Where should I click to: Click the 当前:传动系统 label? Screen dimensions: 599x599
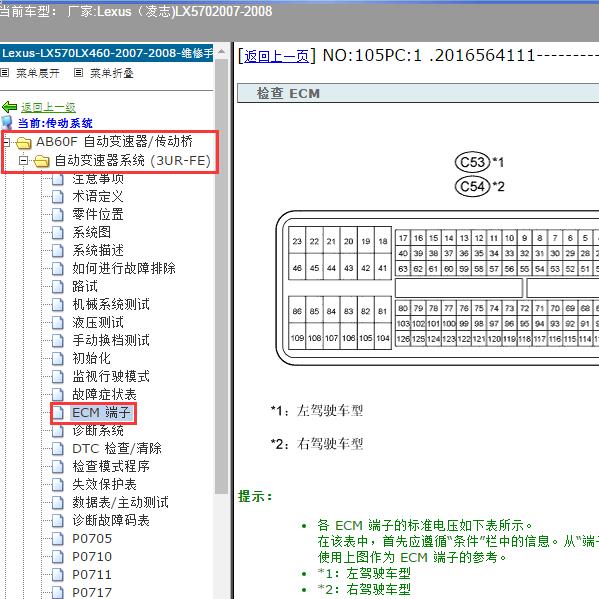coord(55,123)
